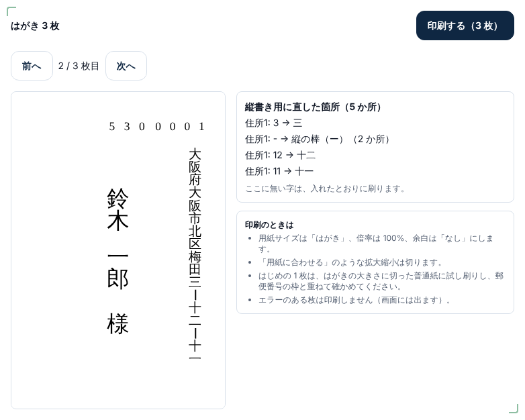Click the line 住所1: 3 → 三
This screenshot has height=420, width=525.
[273, 123]
